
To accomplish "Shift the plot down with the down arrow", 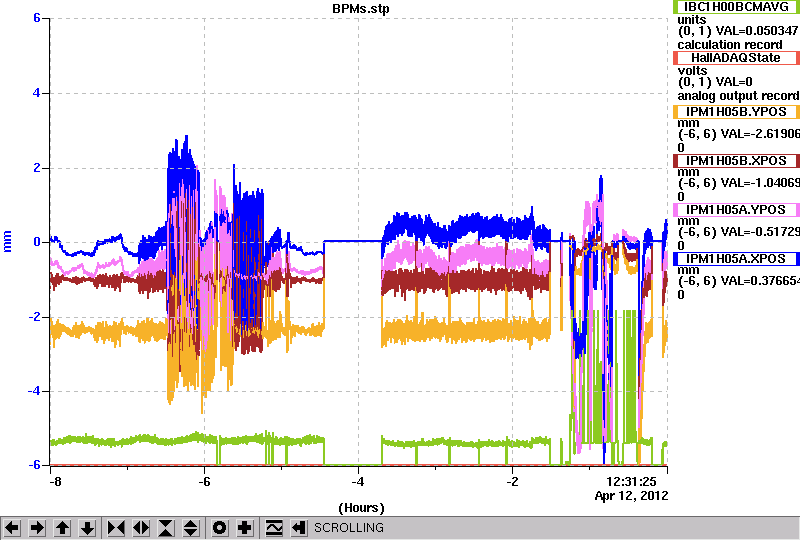I will click(x=88, y=528).
